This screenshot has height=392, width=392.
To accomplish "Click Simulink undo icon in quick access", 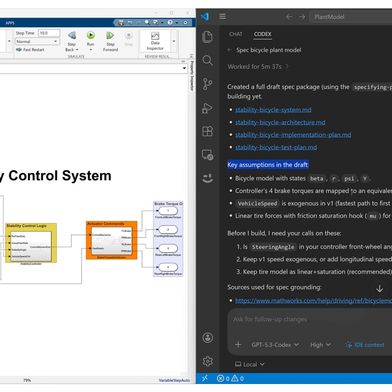I will pyautogui.click(x=131, y=23).
